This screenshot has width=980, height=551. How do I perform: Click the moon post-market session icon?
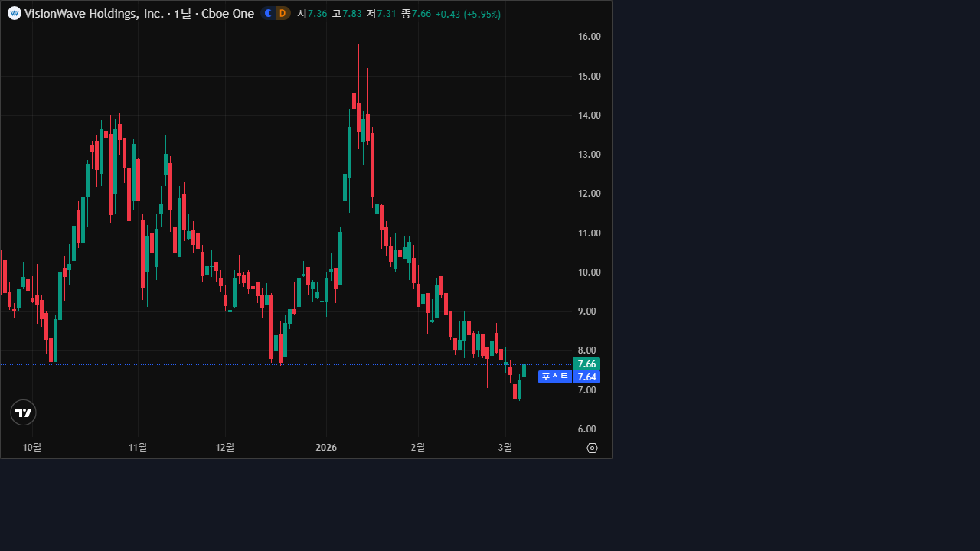pos(268,13)
